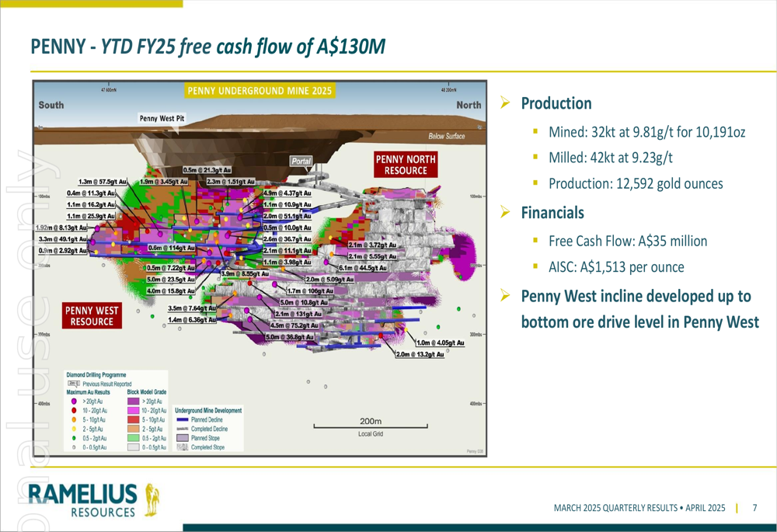Image resolution: width=777 pixels, height=532 pixels.
Task: Click drill label '0.9m @ 2.92g/t Au'
Action: [63, 251]
